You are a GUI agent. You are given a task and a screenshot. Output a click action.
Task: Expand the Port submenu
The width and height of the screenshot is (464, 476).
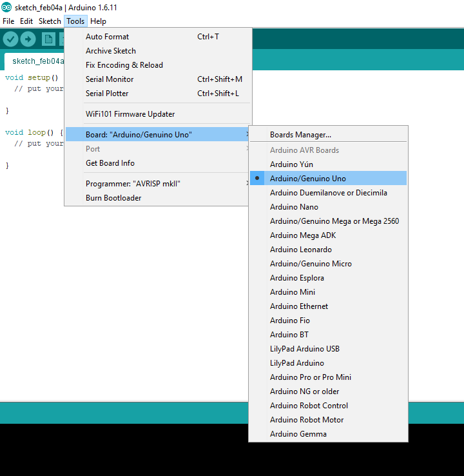157,149
